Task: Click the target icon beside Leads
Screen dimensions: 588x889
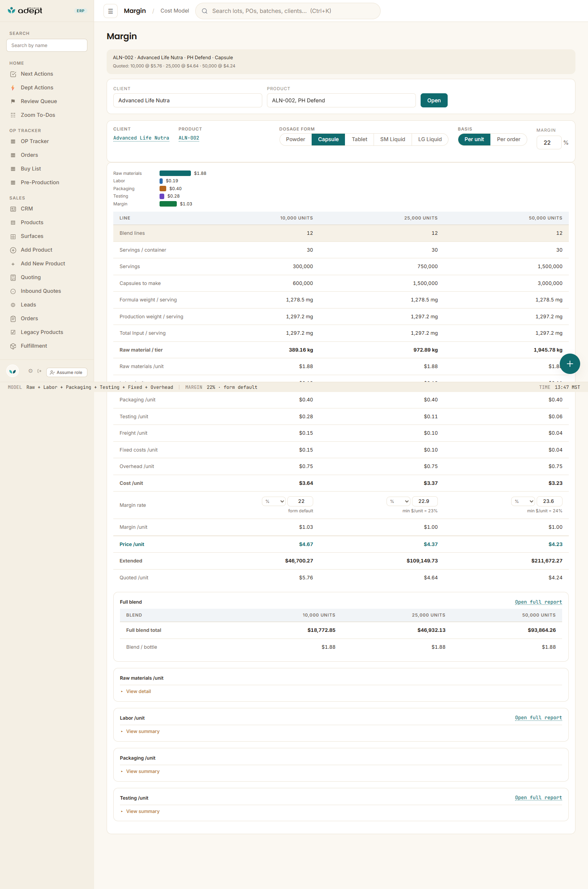Action: (x=13, y=305)
